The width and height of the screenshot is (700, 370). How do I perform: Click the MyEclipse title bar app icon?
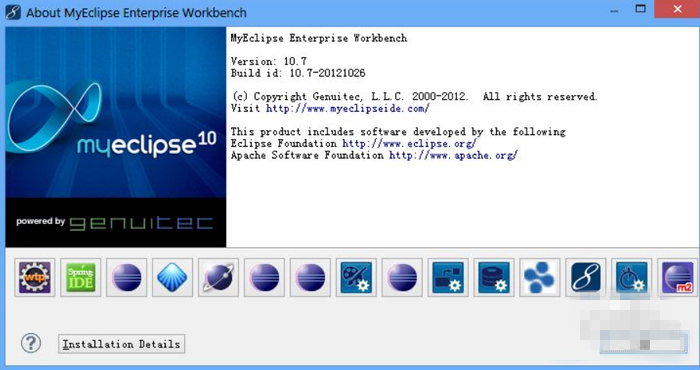(x=13, y=12)
